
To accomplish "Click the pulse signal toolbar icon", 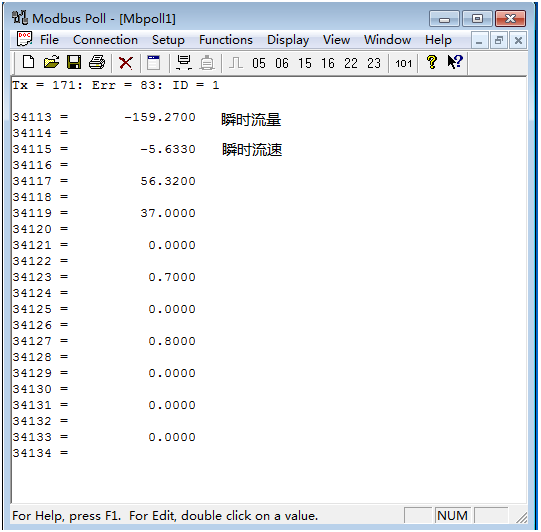I will 236,63.
